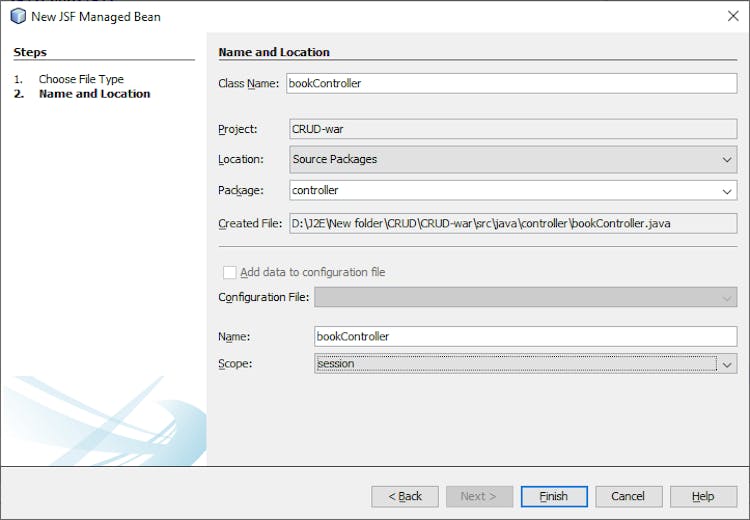The width and height of the screenshot is (750, 520).
Task: Click the Name field containing bookController
Action: point(525,337)
